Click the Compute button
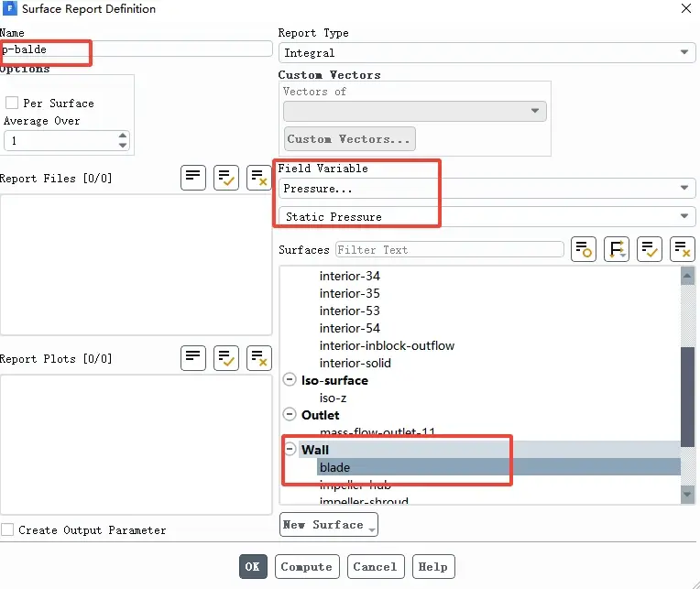Viewport: 700px width, 589px height. pyautogui.click(x=307, y=566)
